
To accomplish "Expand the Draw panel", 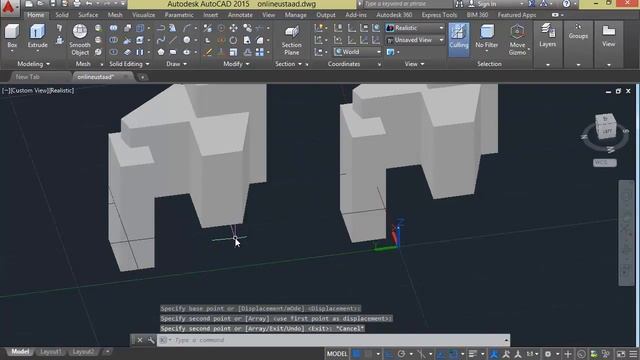I will pos(176,64).
